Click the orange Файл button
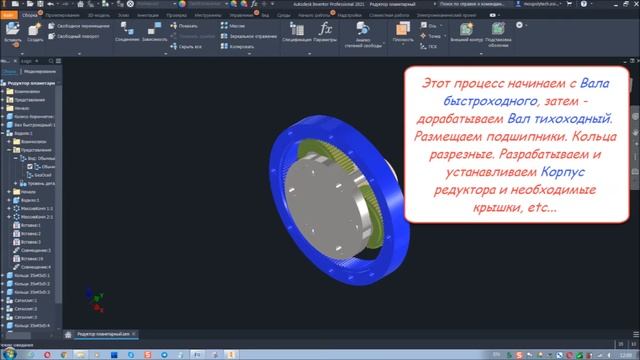 pyautogui.click(x=9, y=15)
